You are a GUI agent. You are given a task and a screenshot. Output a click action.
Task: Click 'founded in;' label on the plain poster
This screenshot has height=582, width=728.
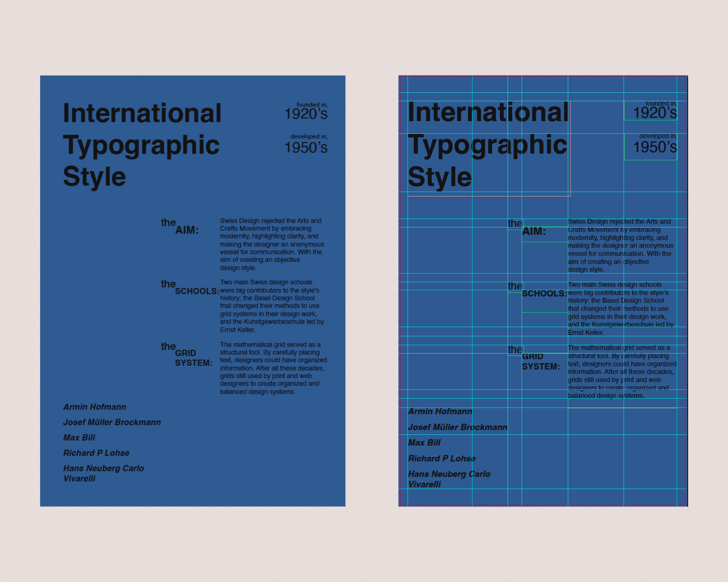coord(312,105)
